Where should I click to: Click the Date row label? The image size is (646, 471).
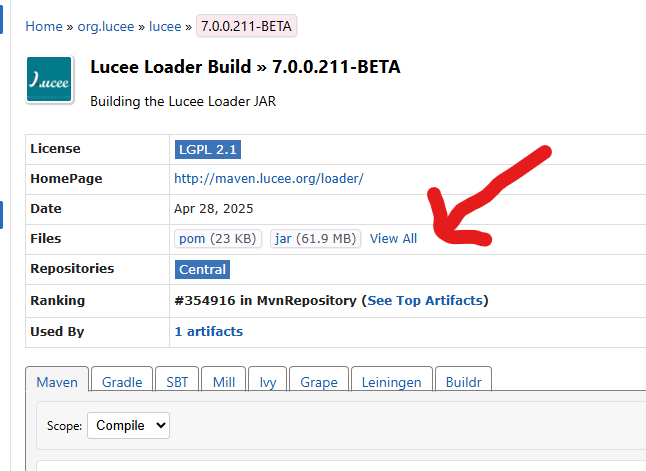46,209
